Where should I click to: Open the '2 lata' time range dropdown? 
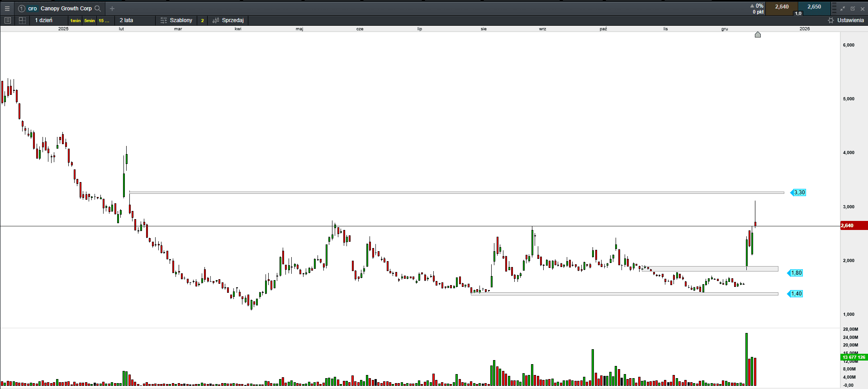[126, 20]
